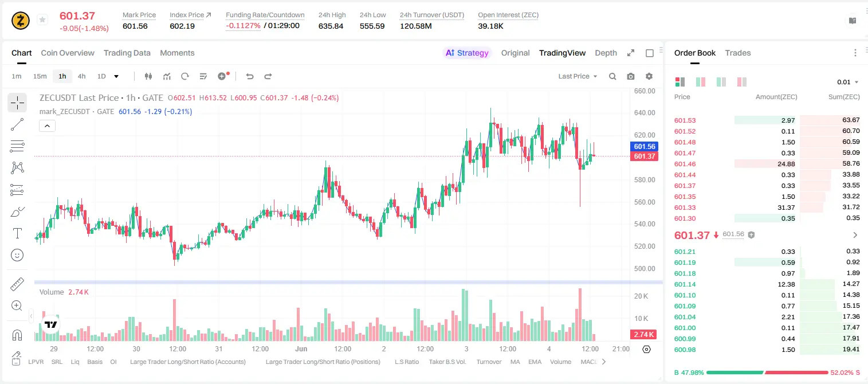Activate the magnet snap mode

click(17, 335)
